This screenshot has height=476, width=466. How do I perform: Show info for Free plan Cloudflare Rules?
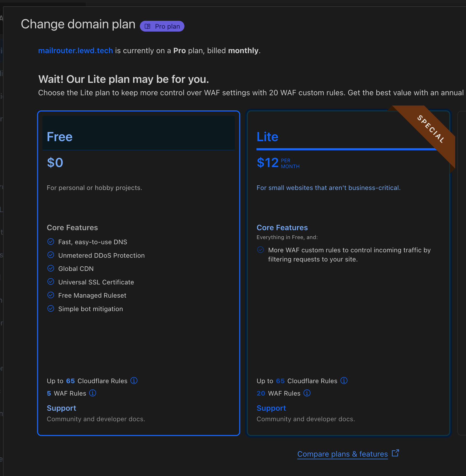coord(134,380)
